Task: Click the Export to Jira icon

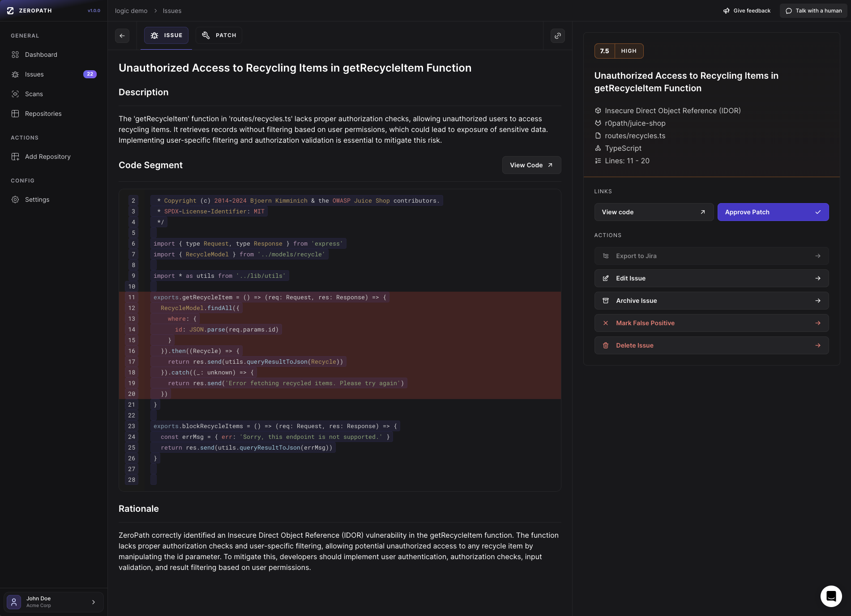Action: [606, 256]
